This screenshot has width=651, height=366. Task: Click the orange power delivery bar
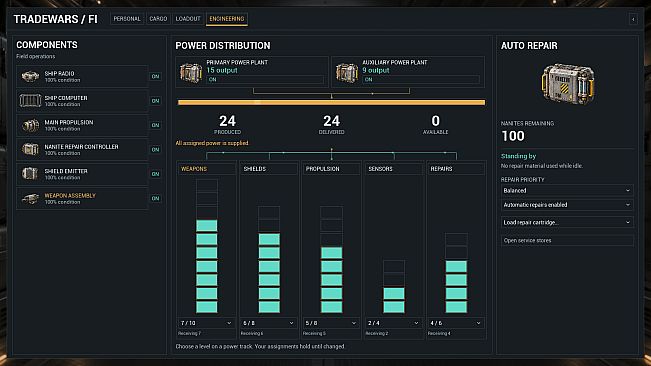tap(331, 102)
